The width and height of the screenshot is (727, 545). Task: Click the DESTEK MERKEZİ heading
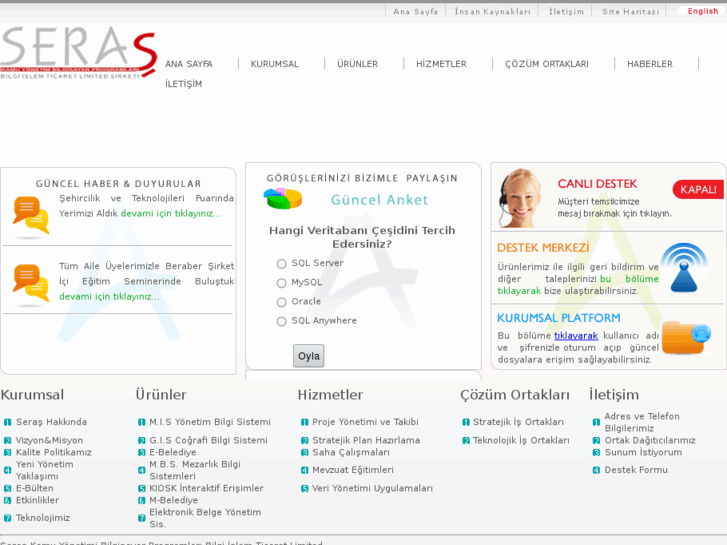[543, 248]
